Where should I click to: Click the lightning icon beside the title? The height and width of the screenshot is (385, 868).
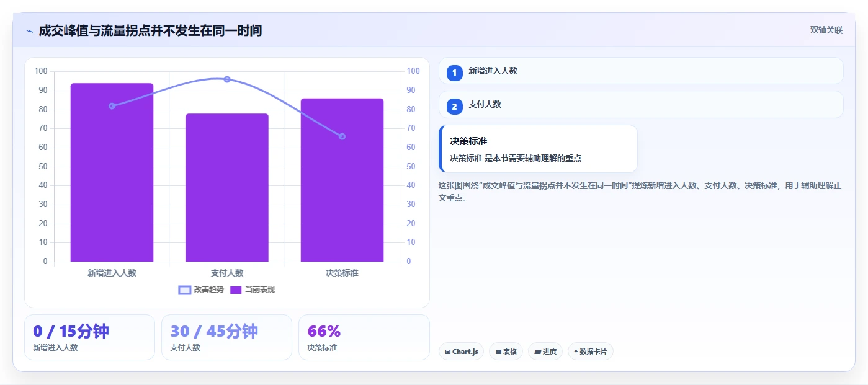29,31
